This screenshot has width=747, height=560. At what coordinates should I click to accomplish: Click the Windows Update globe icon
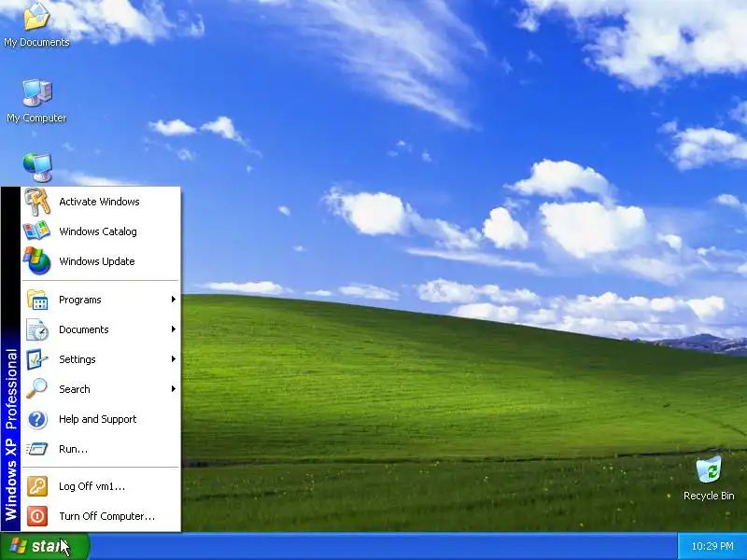[x=37, y=261]
